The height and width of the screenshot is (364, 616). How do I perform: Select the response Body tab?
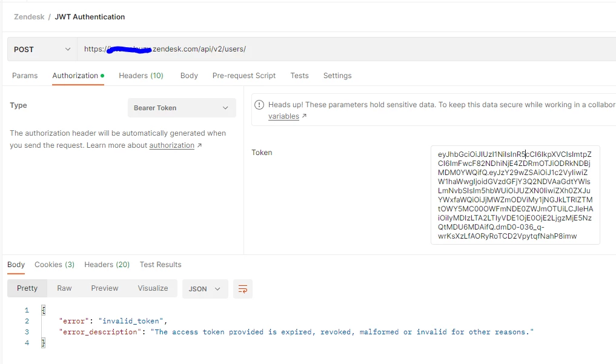tap(16, 265)
